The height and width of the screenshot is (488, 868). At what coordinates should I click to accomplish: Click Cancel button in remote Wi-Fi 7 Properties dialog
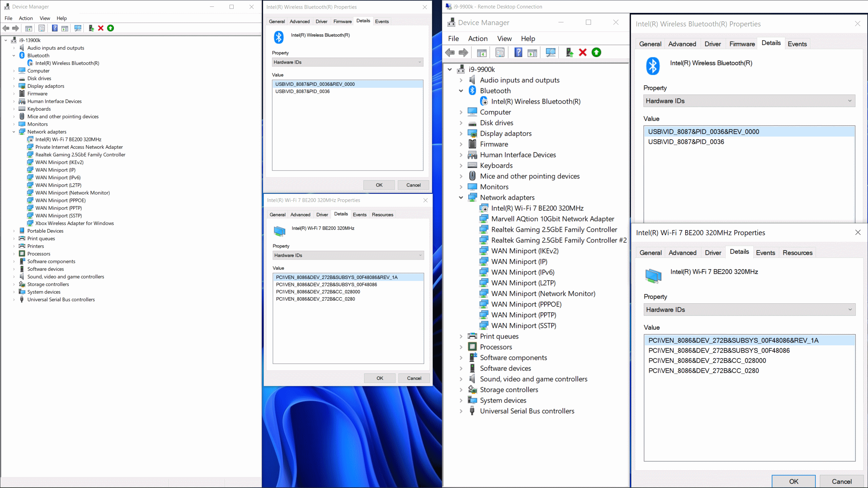(x=842, y=481)
